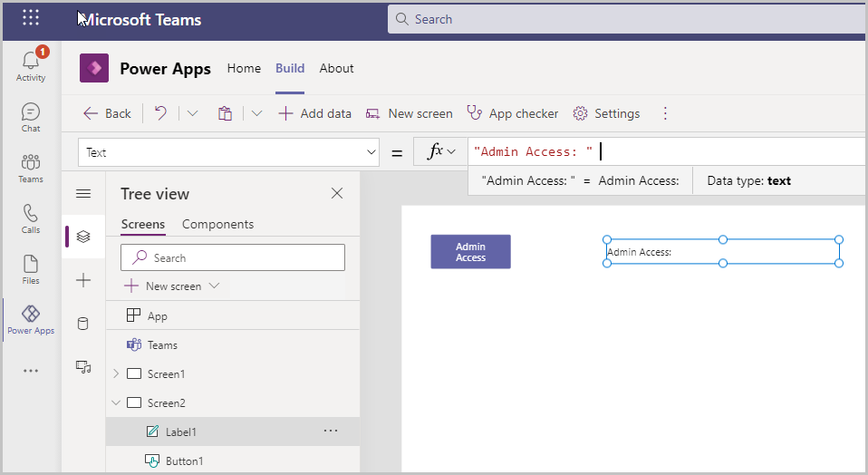The image size is (868, 475).
Task: Close the Tree view panel
Action: tap(336, 193)
